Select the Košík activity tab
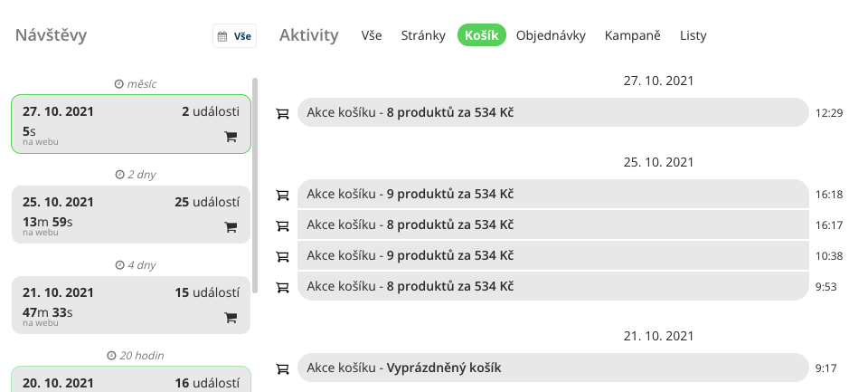Viewport: 868px width, 392px height. point(481,36)
